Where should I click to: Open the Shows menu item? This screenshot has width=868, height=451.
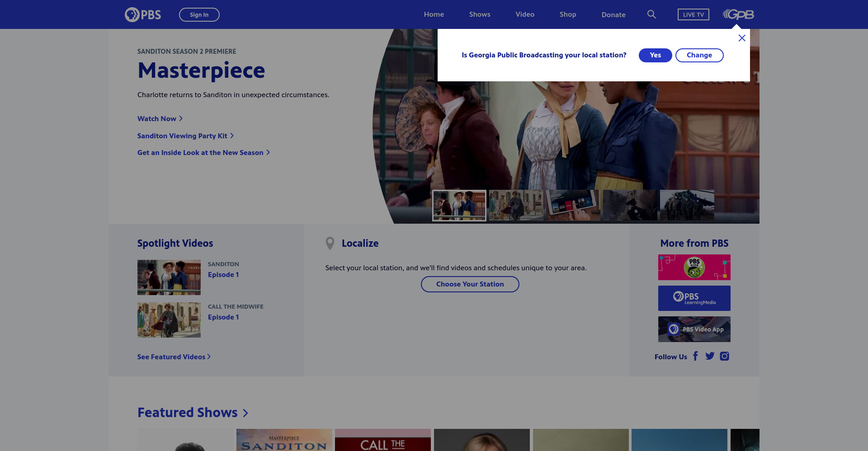pyautogui.click(x=480, y=14)
